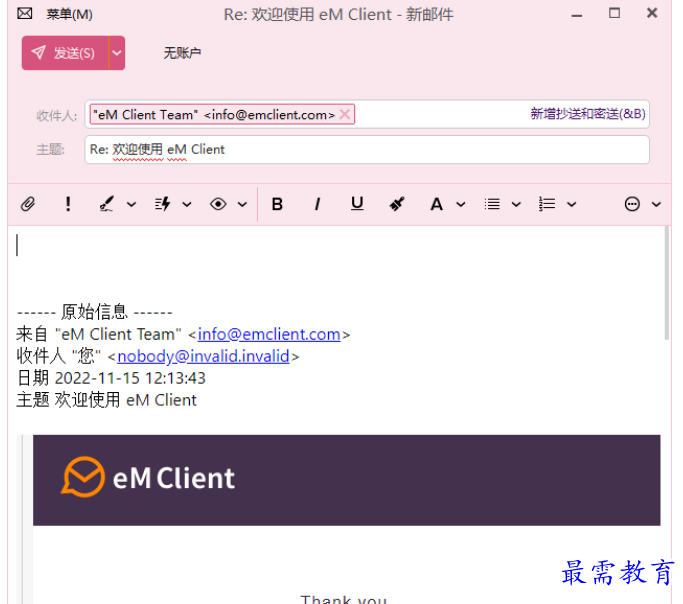Click the bulleted list icon
The width and height of the screenshot is (683, 604).
(x=492, y=204)
